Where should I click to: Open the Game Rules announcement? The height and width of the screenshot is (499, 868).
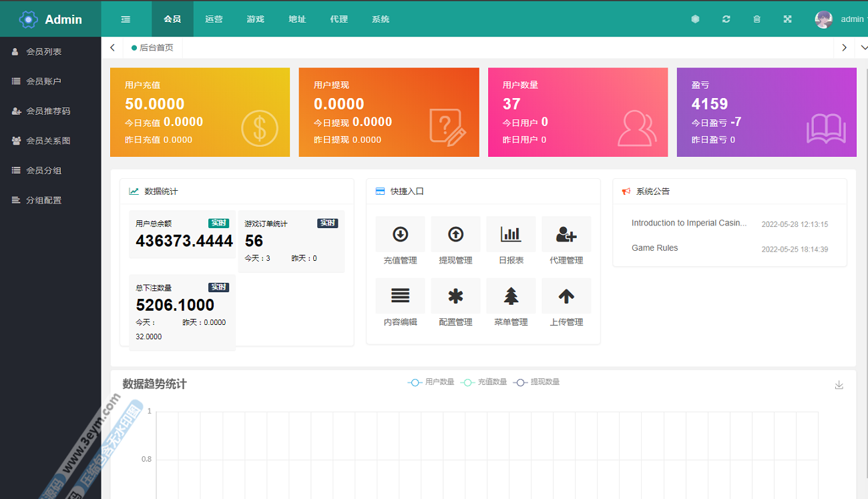[x=654, y=247]
